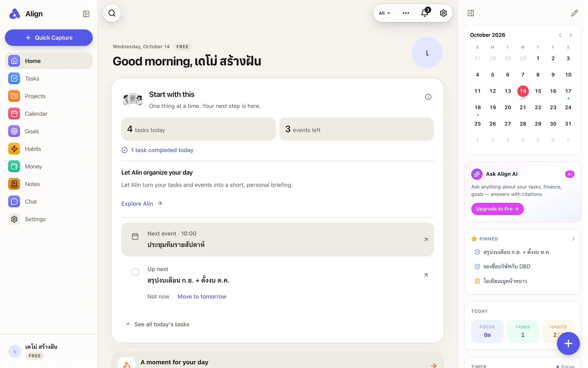This screenshot has height=368, width=588.
Task: Expand See all today's tasks
Action: (157, 324)
